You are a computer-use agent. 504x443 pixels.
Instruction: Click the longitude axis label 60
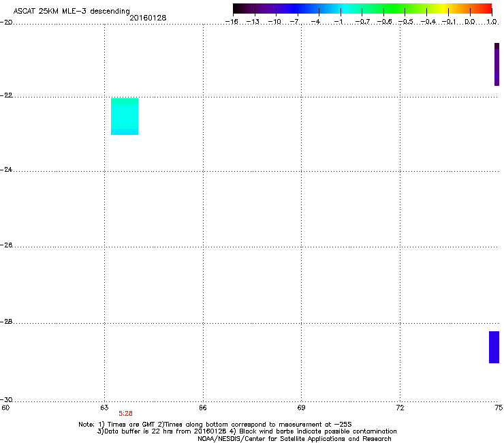(x=5, y=408)
